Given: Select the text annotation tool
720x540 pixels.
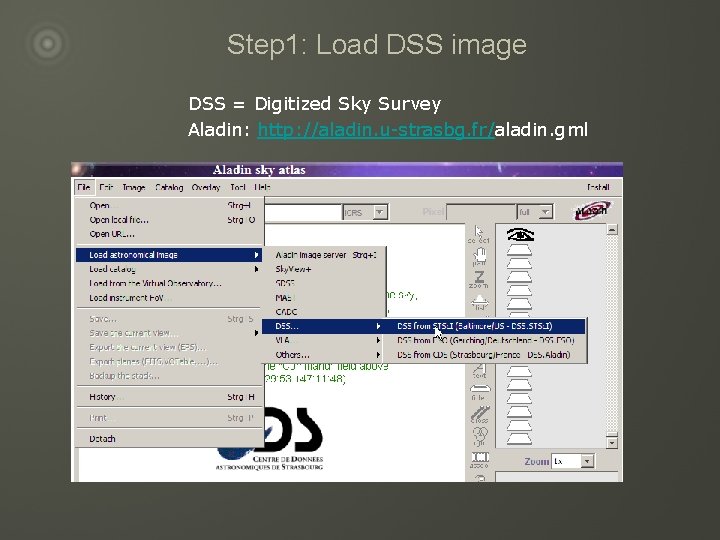Looking at the screenshot, I should click(x=479, y=371).
